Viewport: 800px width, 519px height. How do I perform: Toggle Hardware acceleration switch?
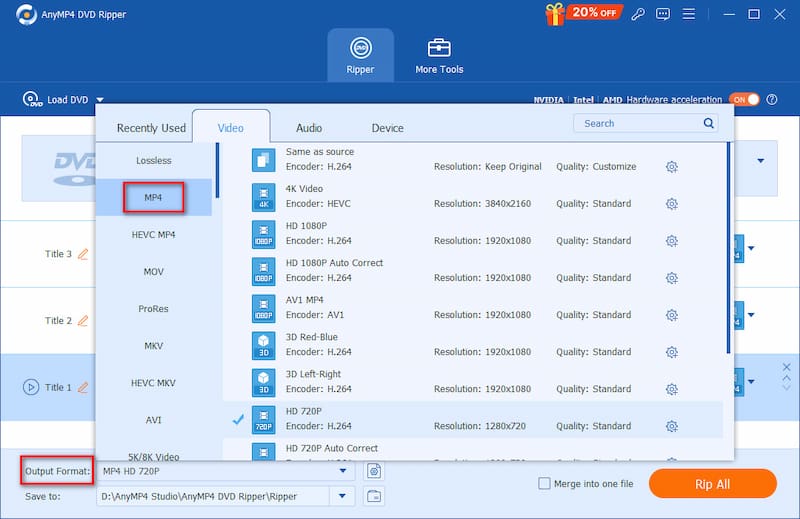[x=744, y=100]
